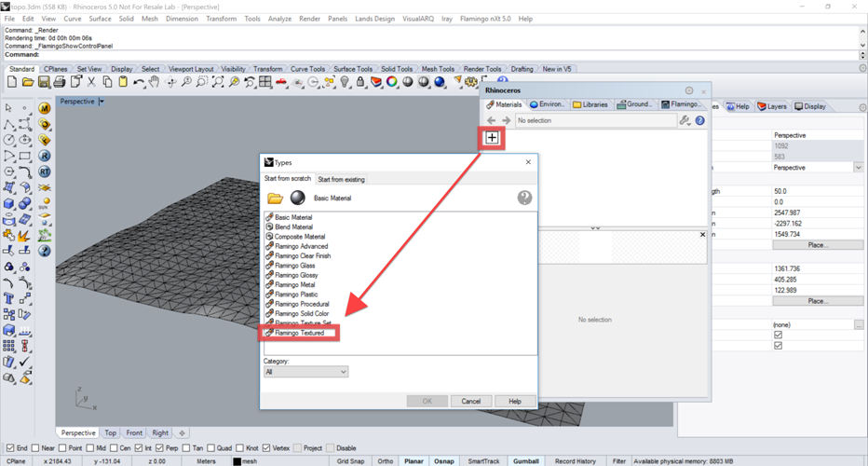Open the Render menu
868x466 pixels.
click(x=309, y=19)
